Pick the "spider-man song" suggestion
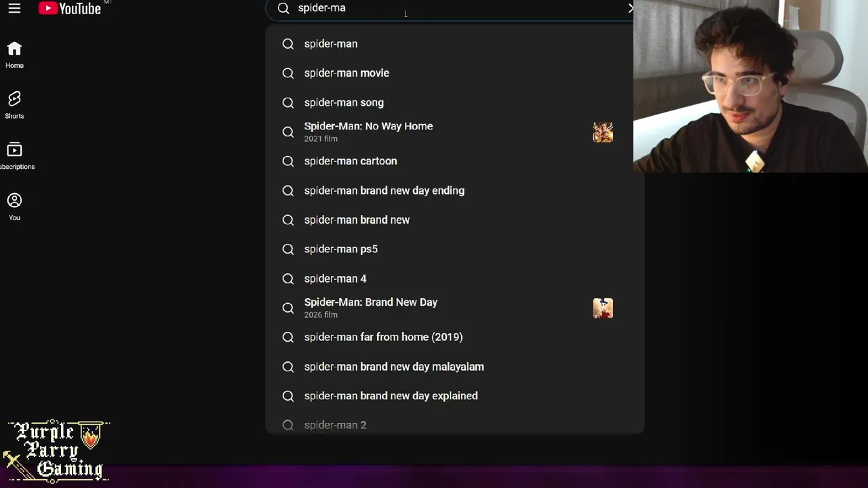Image resolution: width=868 pixels, height=488 pixels. click(454, 103)
